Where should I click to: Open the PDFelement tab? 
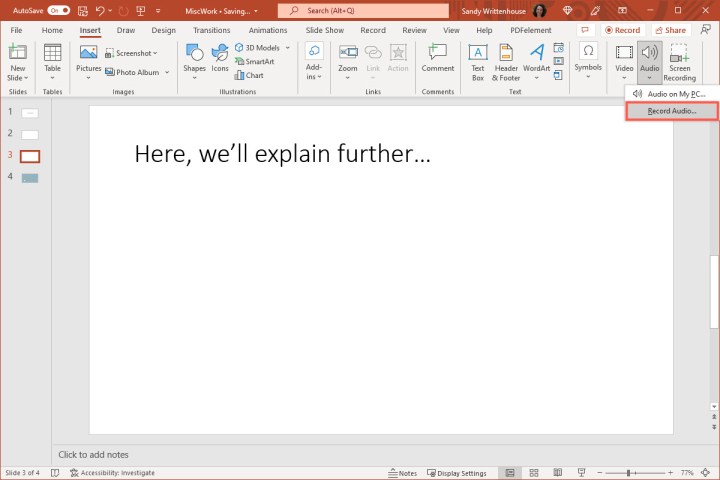coord(531,30)
